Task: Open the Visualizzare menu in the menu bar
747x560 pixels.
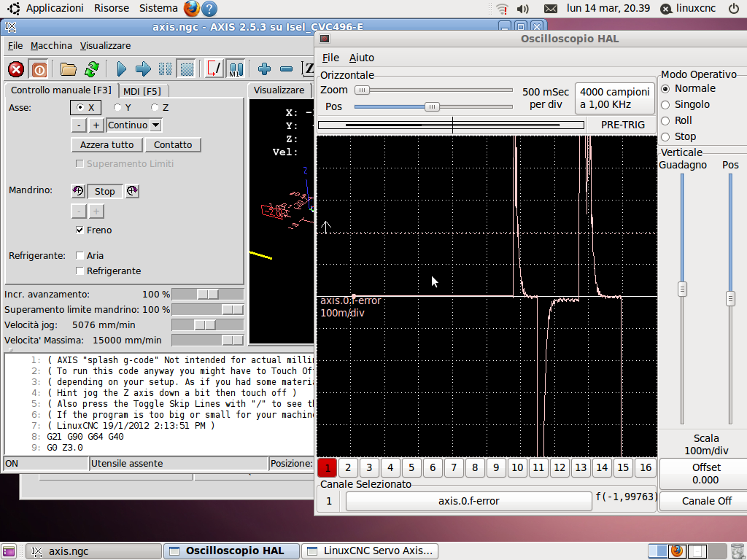Action: point(105,46)
